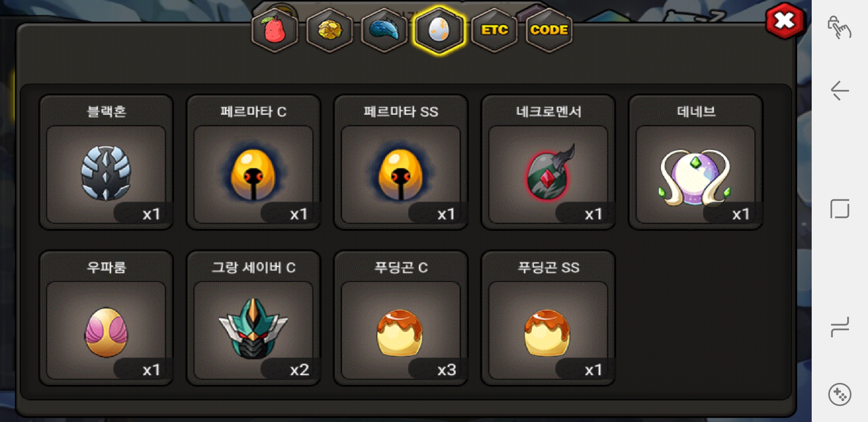868x422 pixels.
Task: Open the CODE tab
Action: coord(549,30)
